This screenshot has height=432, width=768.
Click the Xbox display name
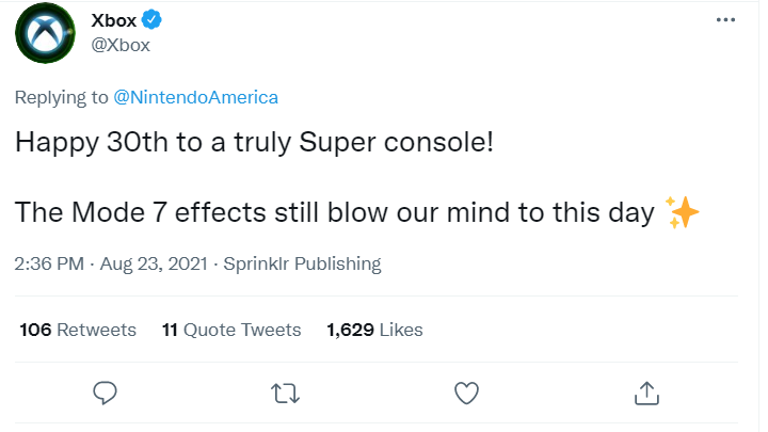(113, 21)
